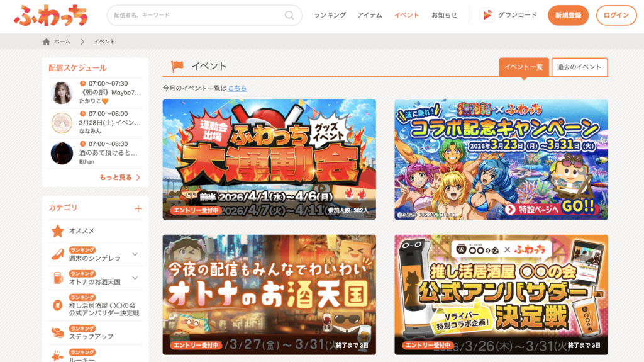
Task: Follow the こちら monthly events link
Action: [237, 88]
